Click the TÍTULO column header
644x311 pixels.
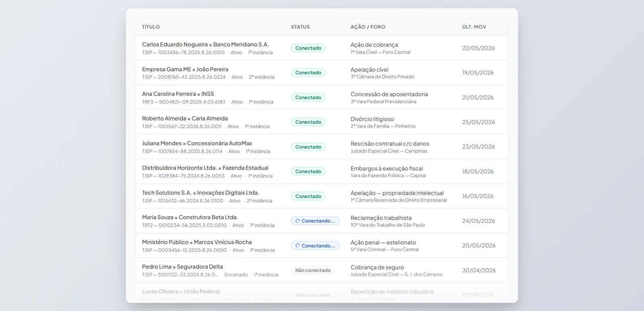151,27
